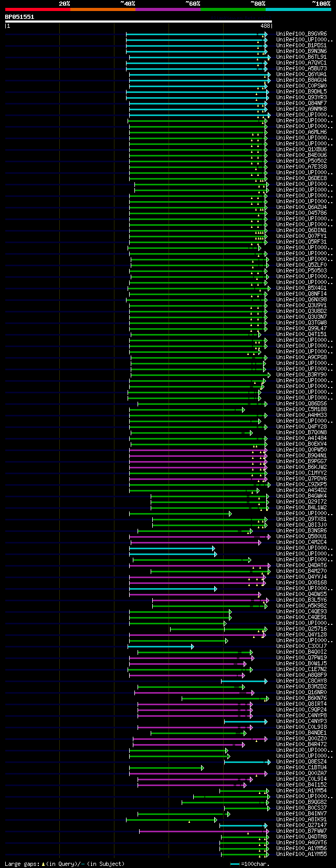Select the UniRef100_Q6DEC8 label
The width and height of the screenshot is (336, 868).
(301, 178)
